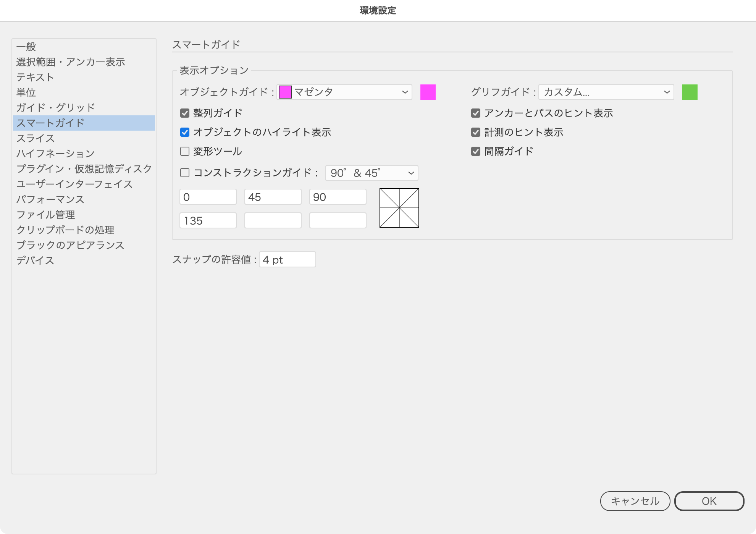Open the 90°& 45° angles dropdown
756x534 pixels.
pyautogui.click(x=371, y=173)
